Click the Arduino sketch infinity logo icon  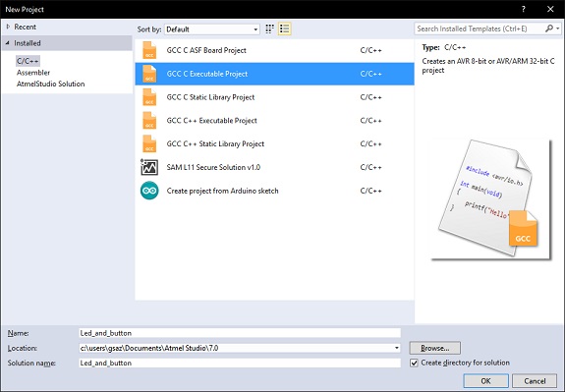point(149,191)
